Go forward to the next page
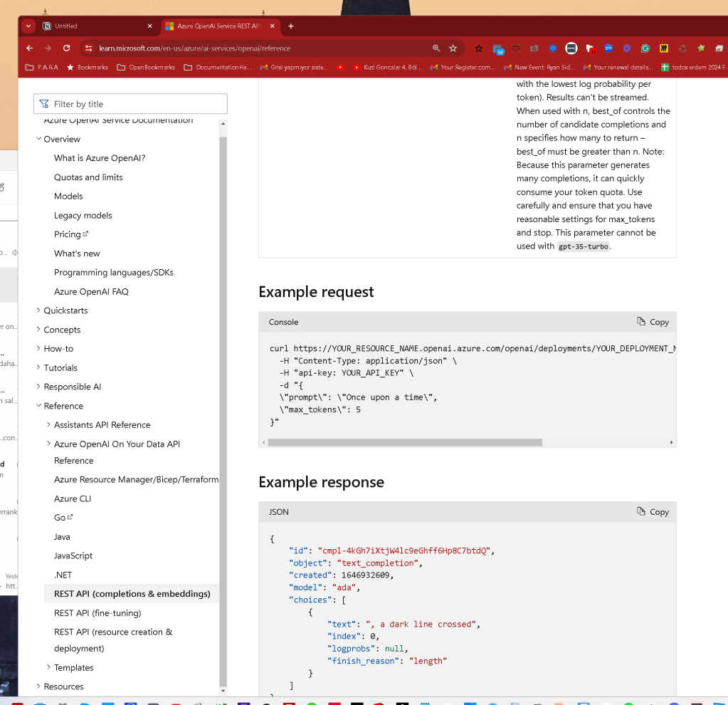This screenshot has width=728, height=705. pyautogui.click(x=48, y=48)
